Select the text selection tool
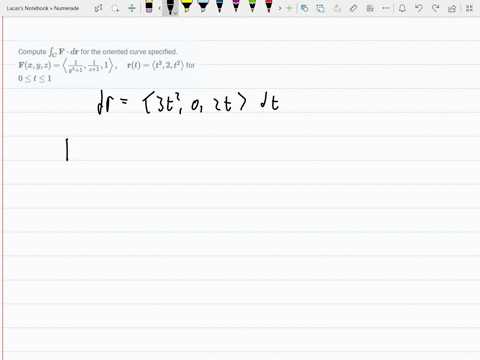 [x=99, y=8]
